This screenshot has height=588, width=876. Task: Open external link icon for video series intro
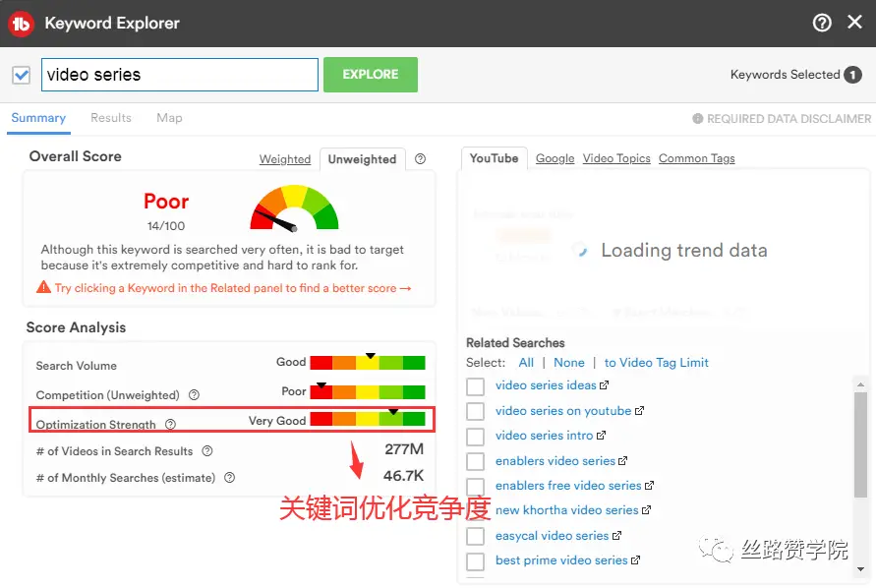pyautogui.click(x=601, y=436)
